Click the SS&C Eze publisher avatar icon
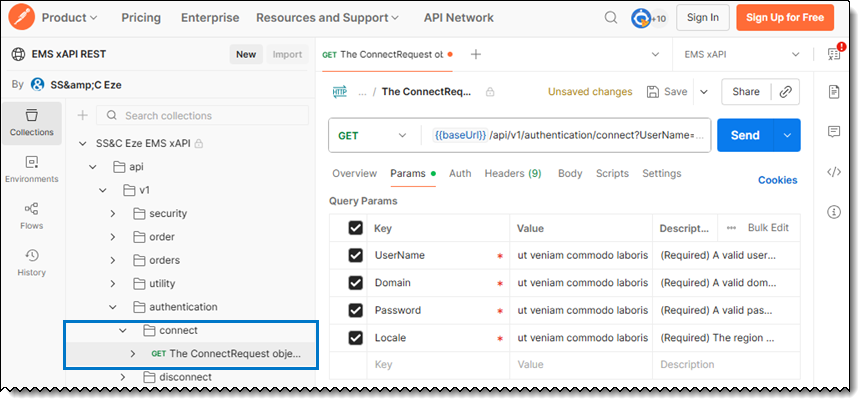The width and height of the screenshot is (865, 408). pos(37,84)
